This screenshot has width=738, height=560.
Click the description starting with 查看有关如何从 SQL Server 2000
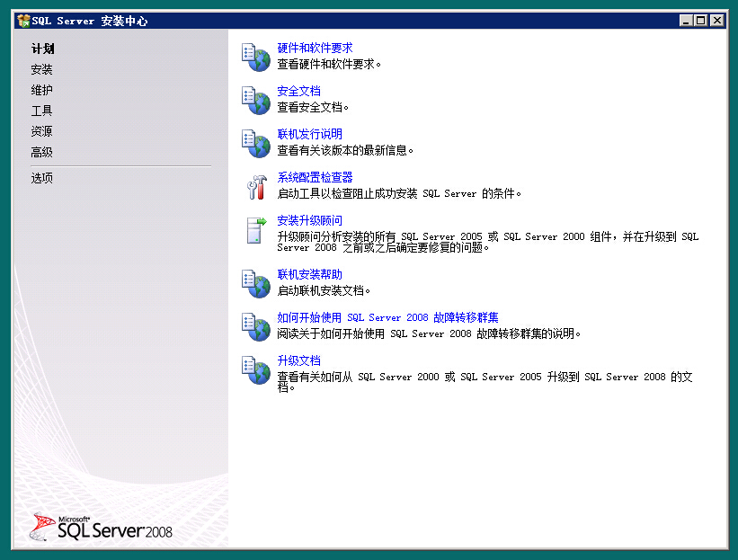coord(485,382)
